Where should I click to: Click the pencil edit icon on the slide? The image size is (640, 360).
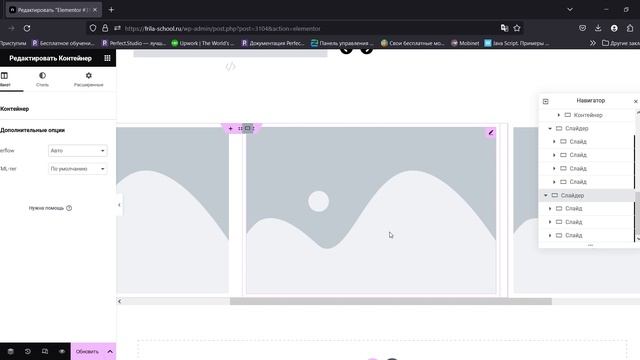(x=491, y=132)
